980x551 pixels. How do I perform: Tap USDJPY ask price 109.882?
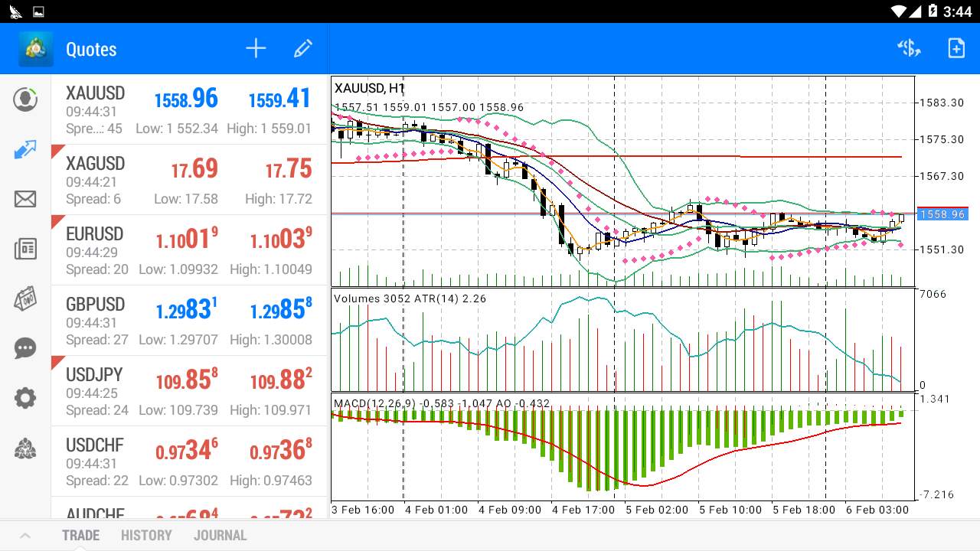point(281,380)
